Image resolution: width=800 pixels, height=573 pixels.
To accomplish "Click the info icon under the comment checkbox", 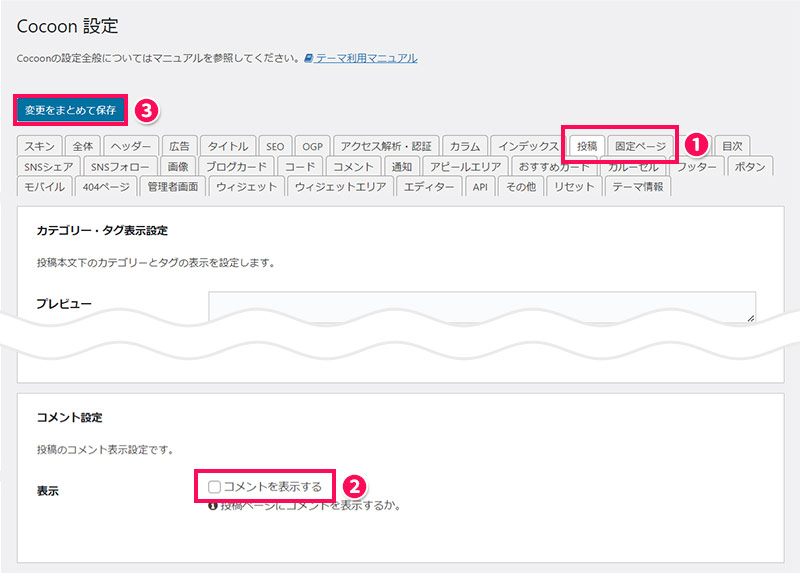I will click(213, 506).
